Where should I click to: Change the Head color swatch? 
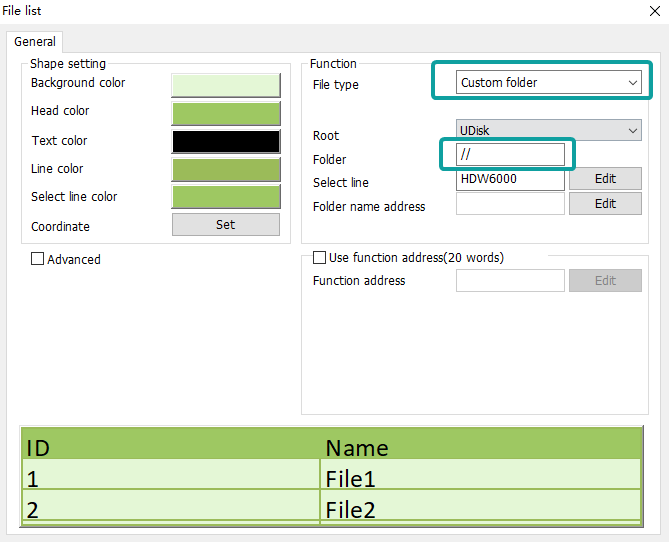(x=226, y=112)
